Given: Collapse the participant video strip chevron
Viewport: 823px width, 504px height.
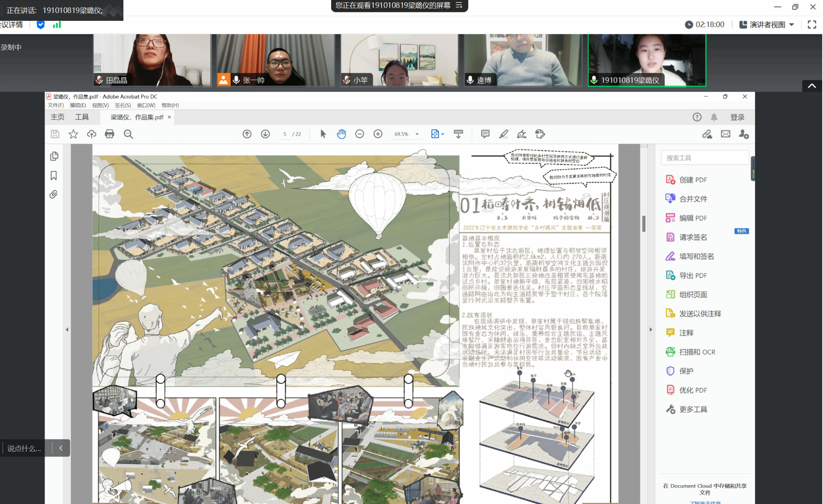Looking at the screenshot, I should click(812, 86).
